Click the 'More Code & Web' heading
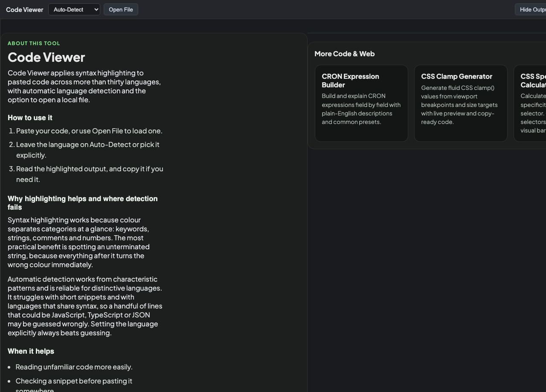The height and width of the screenshot is (392, 546). [344, 54]
